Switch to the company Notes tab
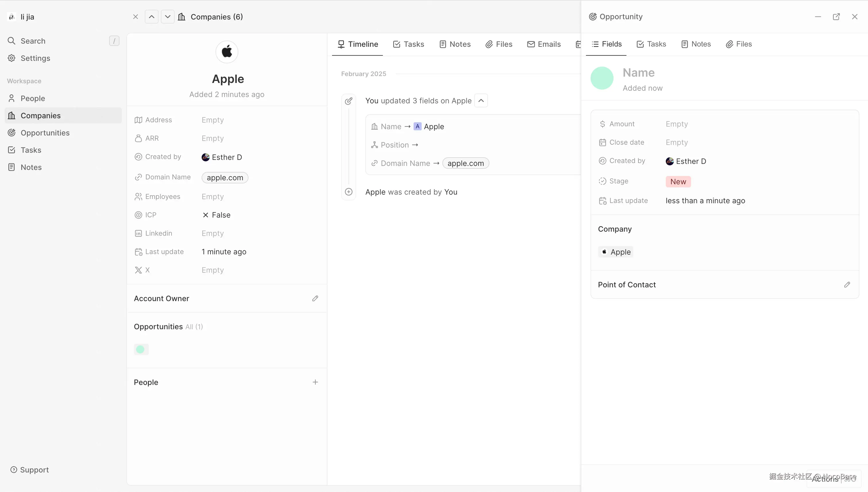Screen dimensions: 868x492 point(455,44)
